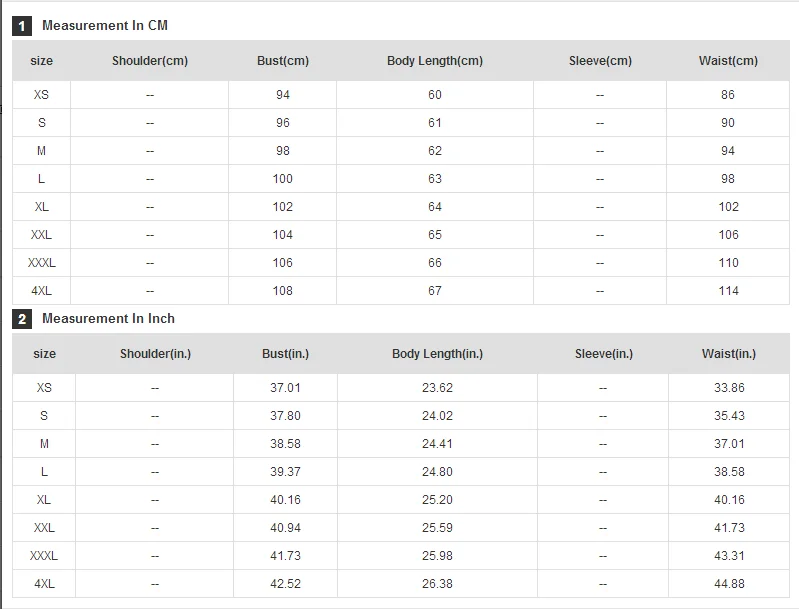799x609 pixels.
Task: Click bust value 100 for size L
Action: coord(282,179)
